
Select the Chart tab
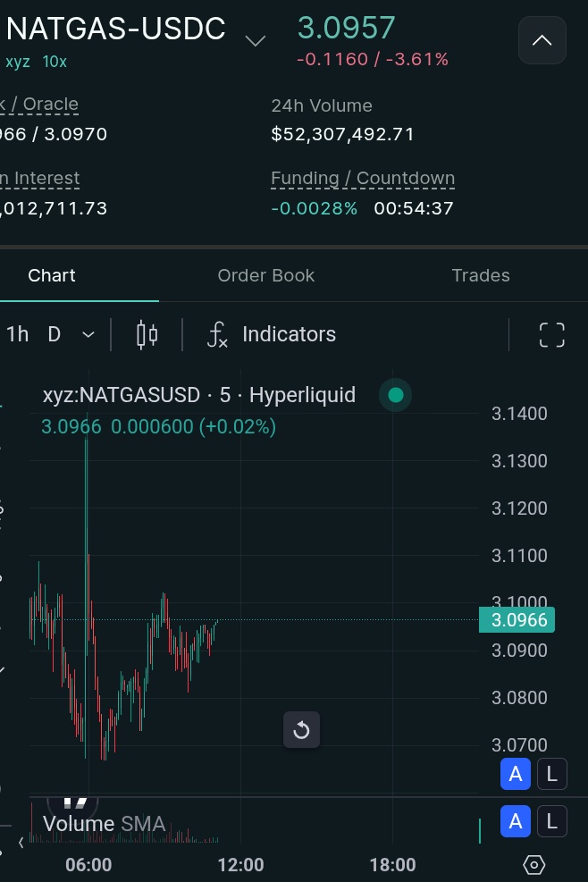pos(52,275)
